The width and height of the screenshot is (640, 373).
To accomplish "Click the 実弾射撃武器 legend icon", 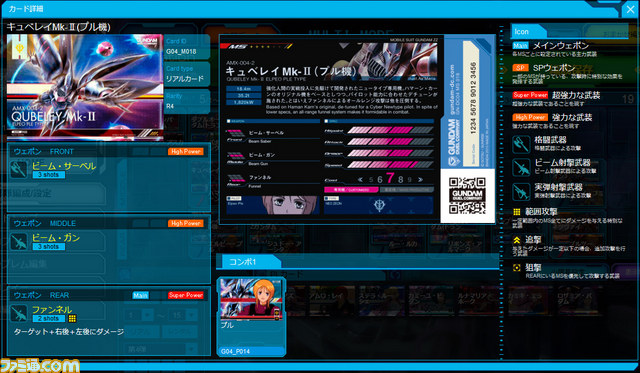I will (521, 192).
